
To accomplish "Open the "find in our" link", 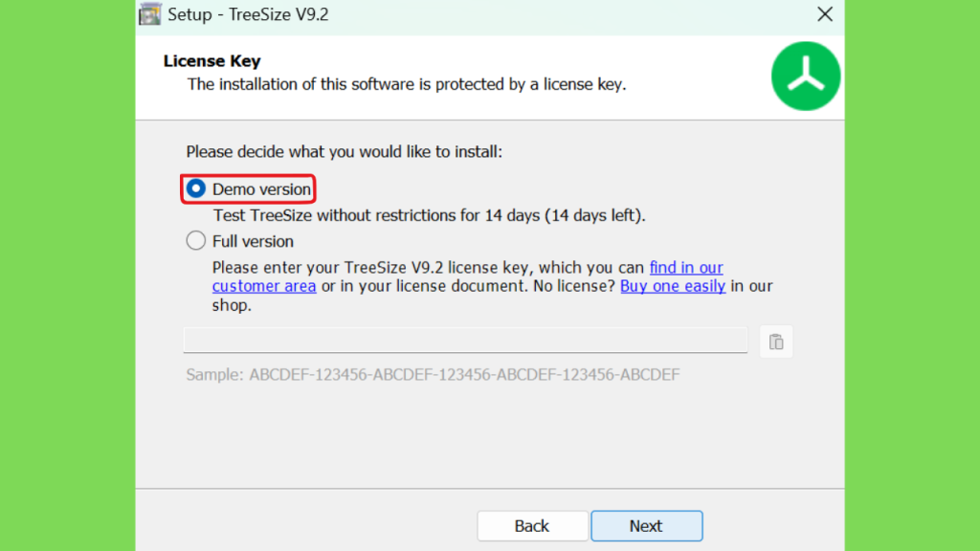I will (x=686, y=268).
